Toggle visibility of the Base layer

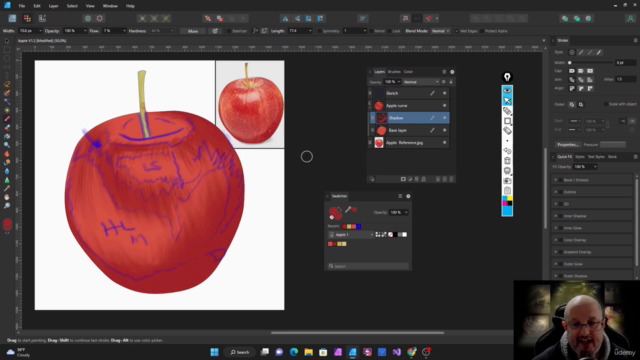tap(444, 130)
